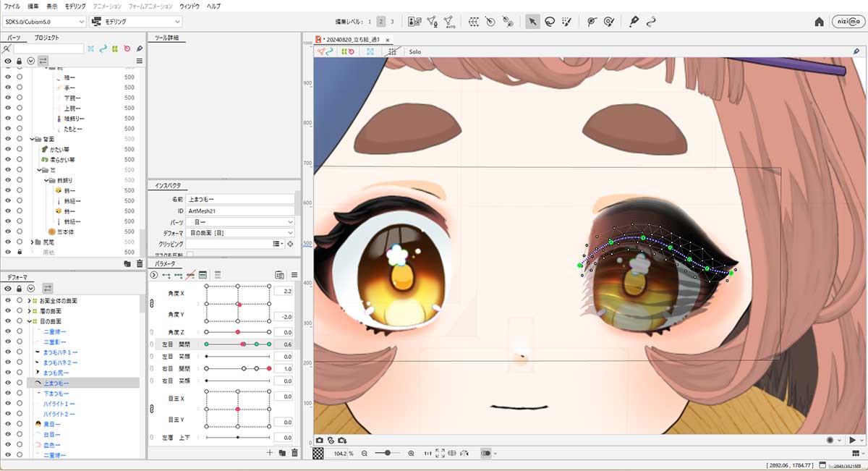Click the manual mesh edit icon
The image size is (868, 471).
[x=432, y=22]
